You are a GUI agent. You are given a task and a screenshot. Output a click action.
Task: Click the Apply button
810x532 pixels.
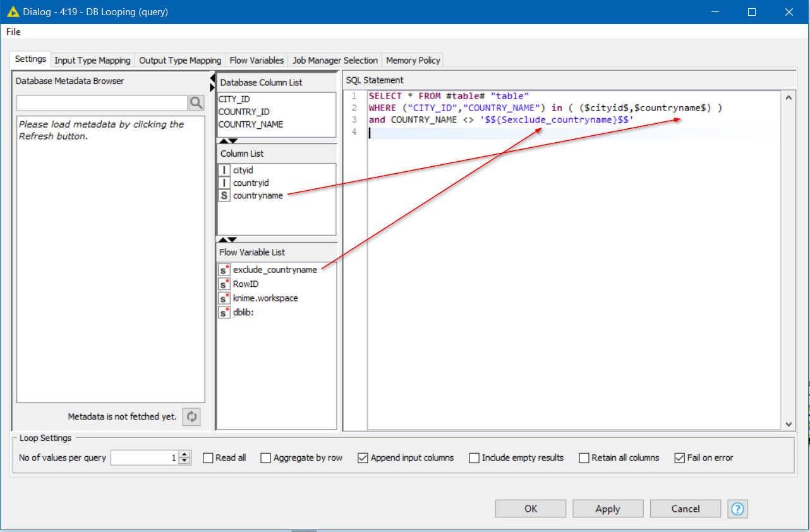[608, 509]
